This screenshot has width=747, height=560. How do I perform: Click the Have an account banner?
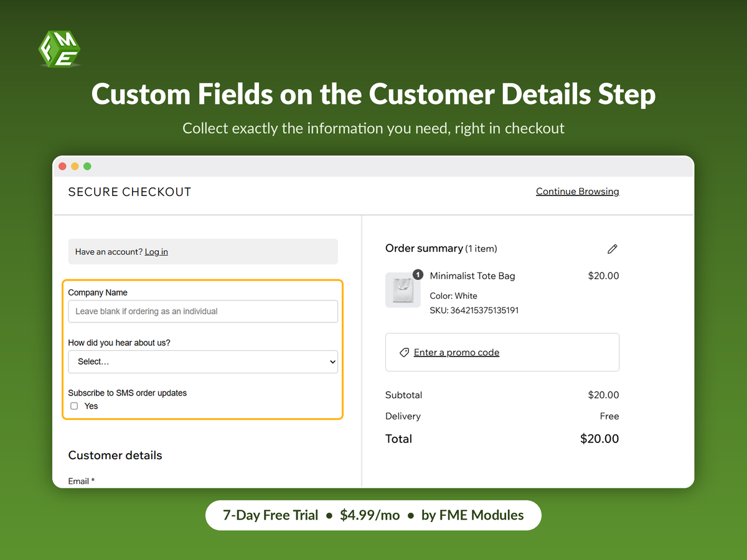coord(203,252)
